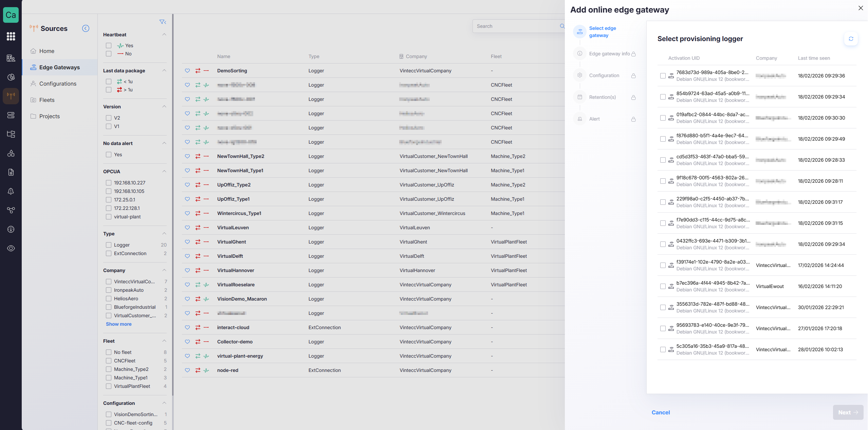Collapse the No data alert section
Image resolution: width=868 pixels, height=430 pixels.
(164, 143)
